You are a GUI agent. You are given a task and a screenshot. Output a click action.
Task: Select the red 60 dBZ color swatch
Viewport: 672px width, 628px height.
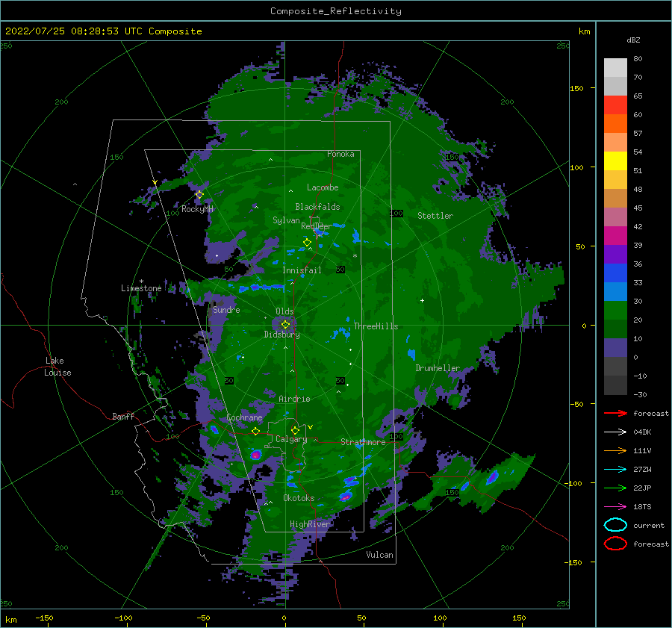(x=615, y=105)
